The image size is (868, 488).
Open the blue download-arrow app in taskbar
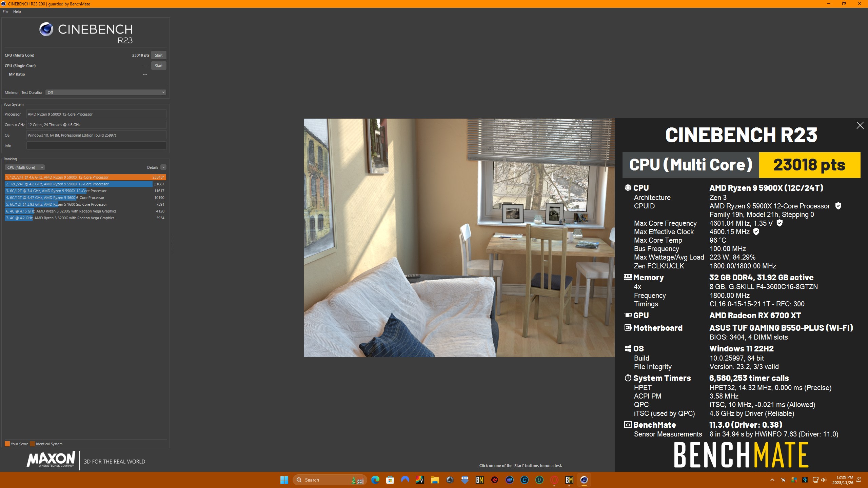(465, 480)
